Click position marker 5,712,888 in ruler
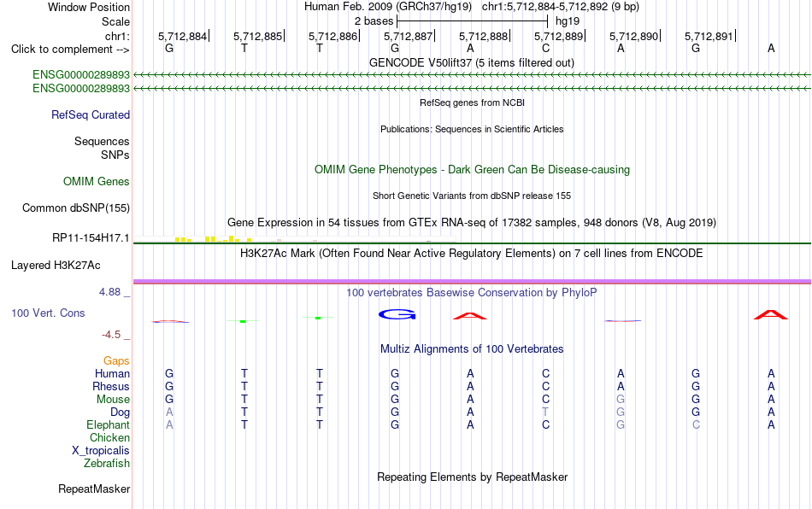This screenshot has width=812, height=509. [483, 36]
